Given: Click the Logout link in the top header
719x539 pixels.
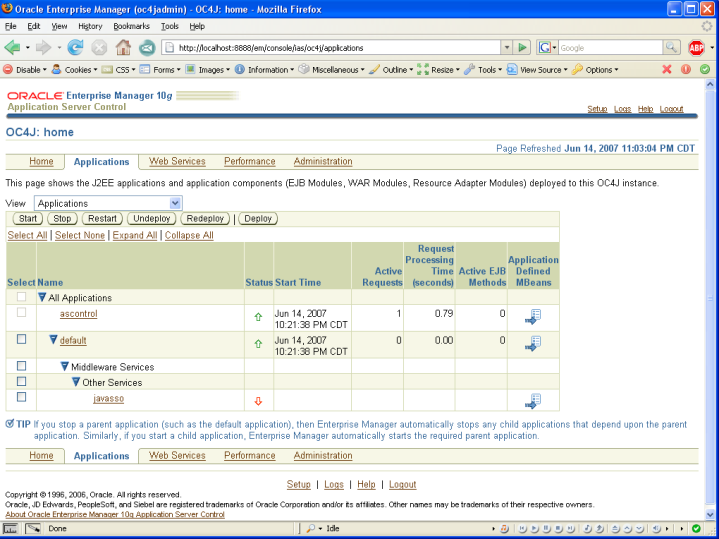Looking at the screenshot, I should click(x=671, y=109).
